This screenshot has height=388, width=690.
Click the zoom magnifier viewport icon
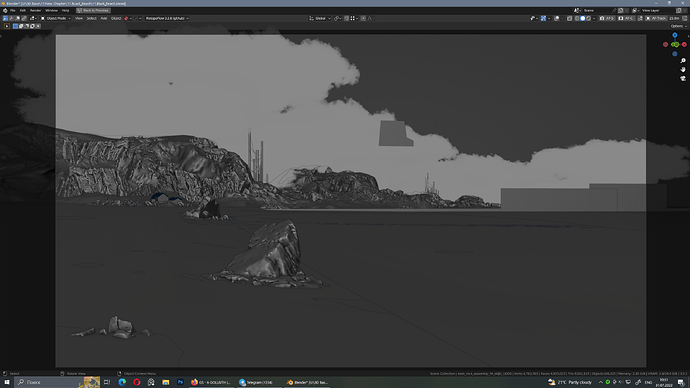click(x=683, y=61)
